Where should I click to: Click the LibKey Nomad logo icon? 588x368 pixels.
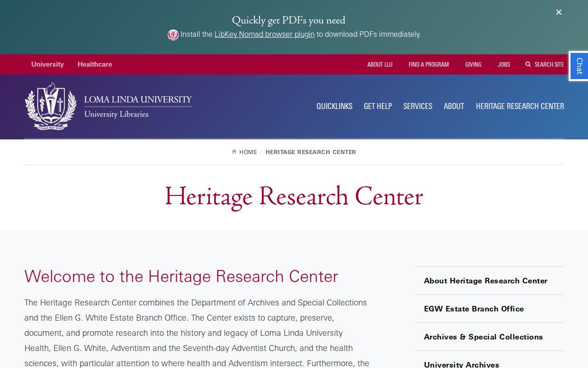173,34
